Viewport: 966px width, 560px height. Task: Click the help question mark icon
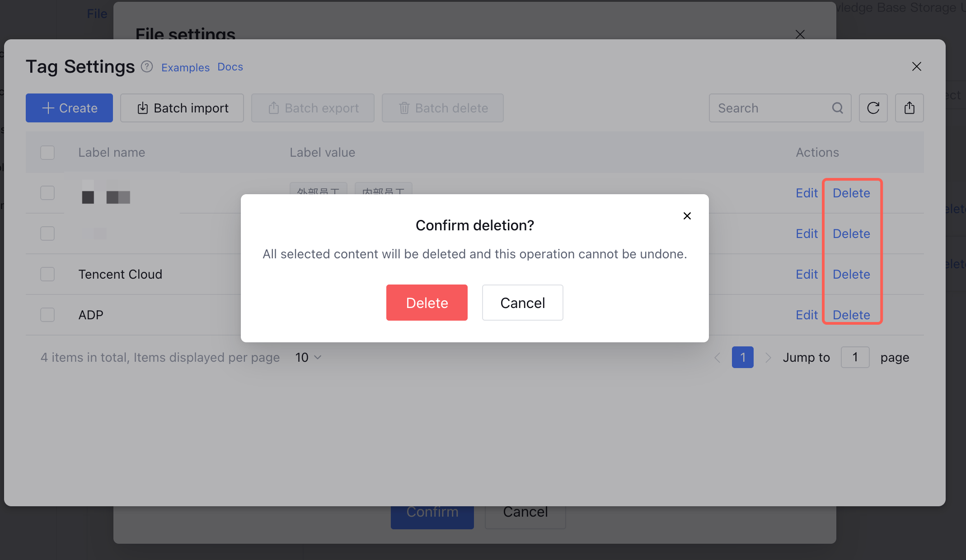(x=147, y=67)
